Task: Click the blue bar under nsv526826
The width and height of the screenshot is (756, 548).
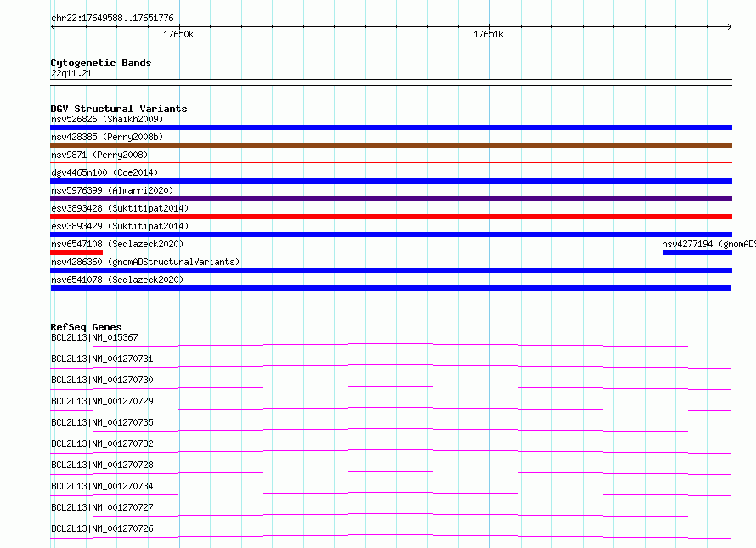Action: click(391, 127)
